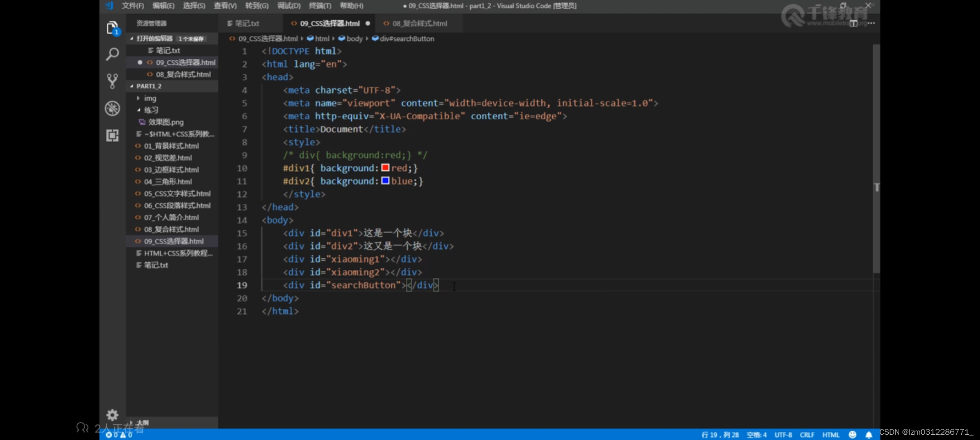980x440 pixels.
Task: Expand the 大纲 outline section
Action: [131, 422]
